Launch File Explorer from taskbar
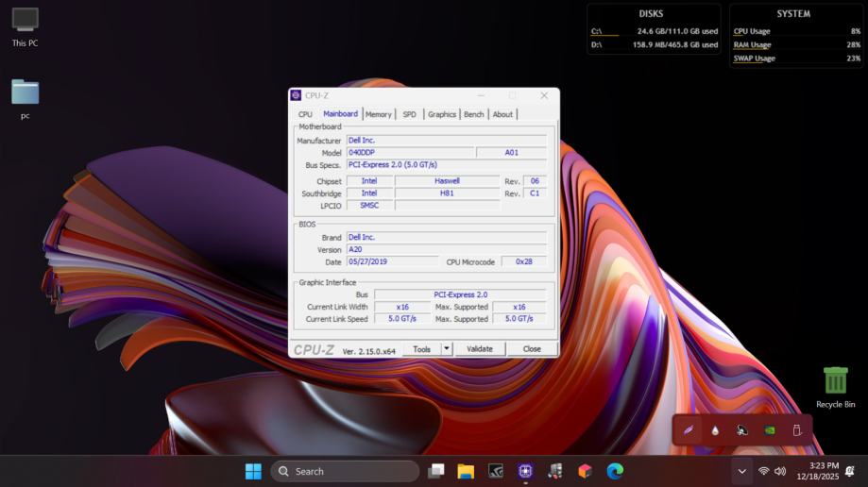The width and height of the screenshot is (868, 487). (x=466, y=471)
